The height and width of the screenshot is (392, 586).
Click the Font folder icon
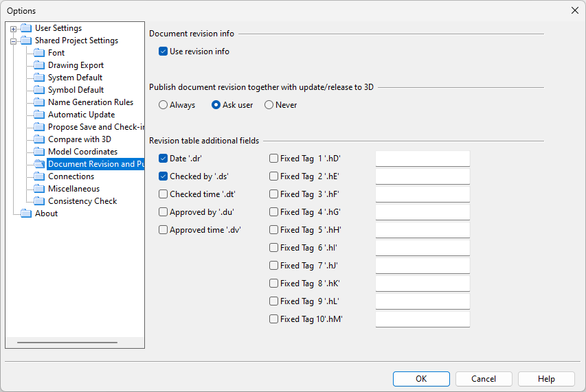39,53
